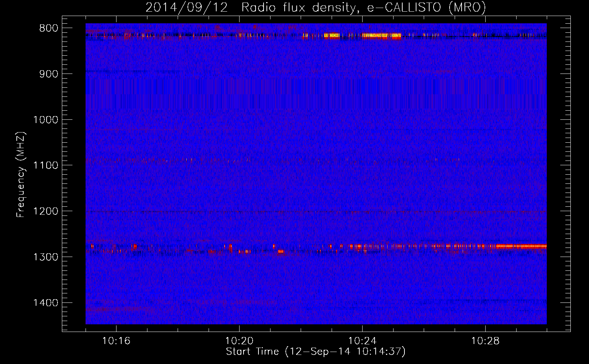Click the 800 frequency tick label
Viewport: 589px width, 364px height.
49,28
